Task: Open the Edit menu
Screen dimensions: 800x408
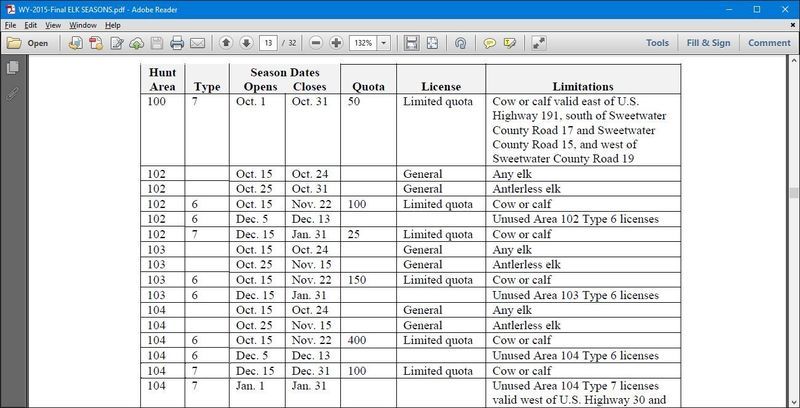Action: 31,25
